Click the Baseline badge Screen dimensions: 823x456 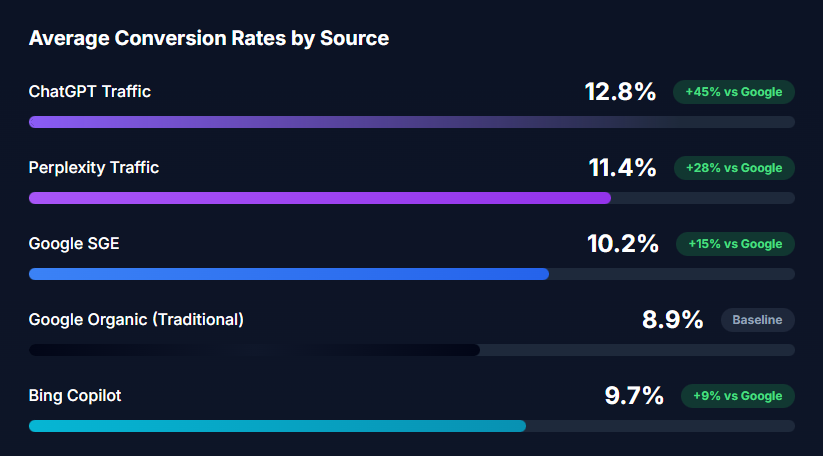[x=757, y=320]
